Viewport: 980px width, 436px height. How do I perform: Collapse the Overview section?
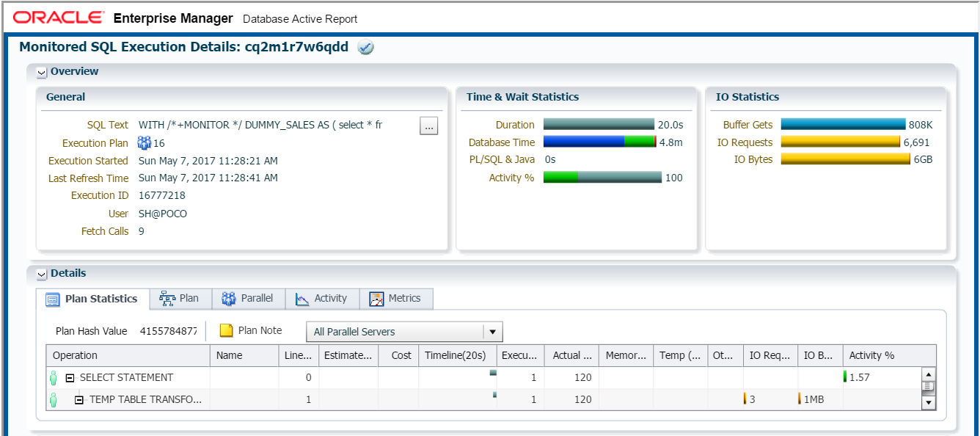pyautogui.click(x=41, y=72)
